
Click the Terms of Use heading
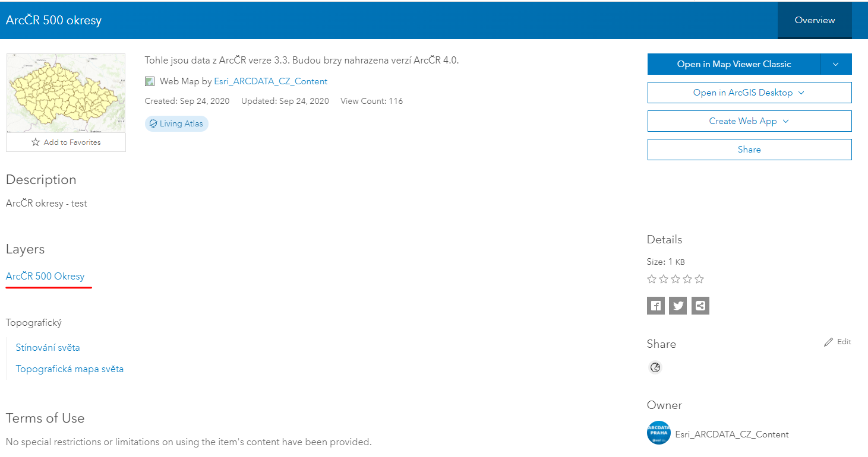pyautogui.click(x=45, y=418)
